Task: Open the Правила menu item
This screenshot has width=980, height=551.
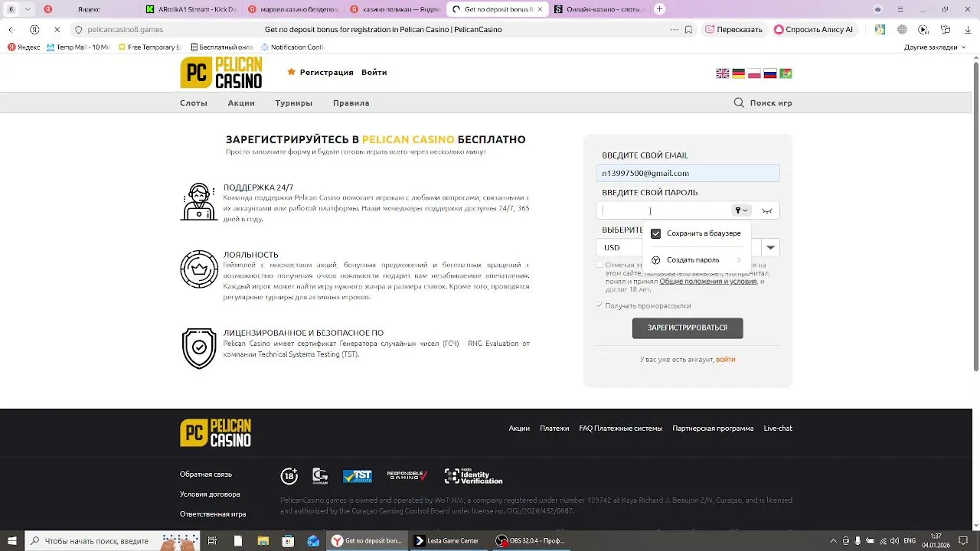Action: tap(351, 103)
